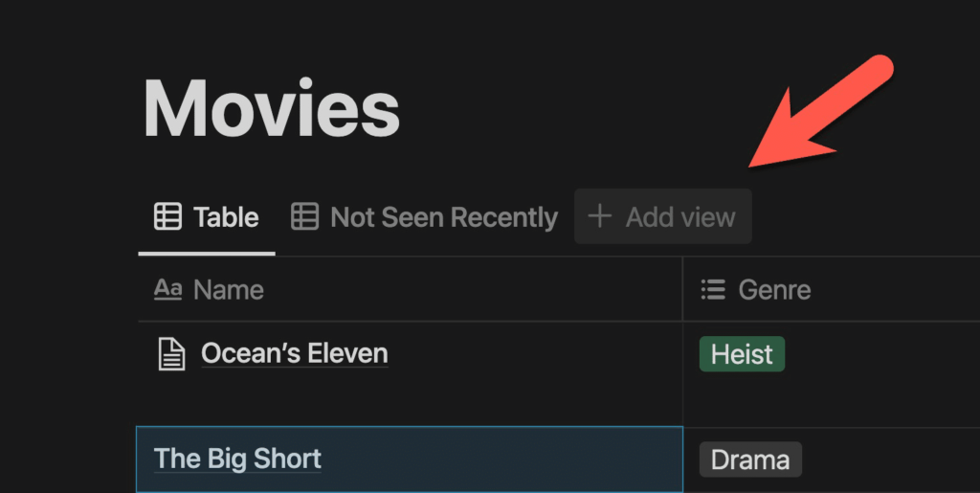The height and width of the screenshot is (493, 980).
Task: Click blank area of highlighted Big Short cell
Action: [x=500, y=459]
